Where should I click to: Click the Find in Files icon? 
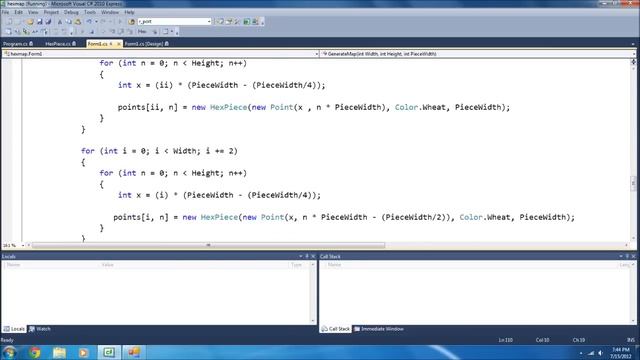click(131, 22)
